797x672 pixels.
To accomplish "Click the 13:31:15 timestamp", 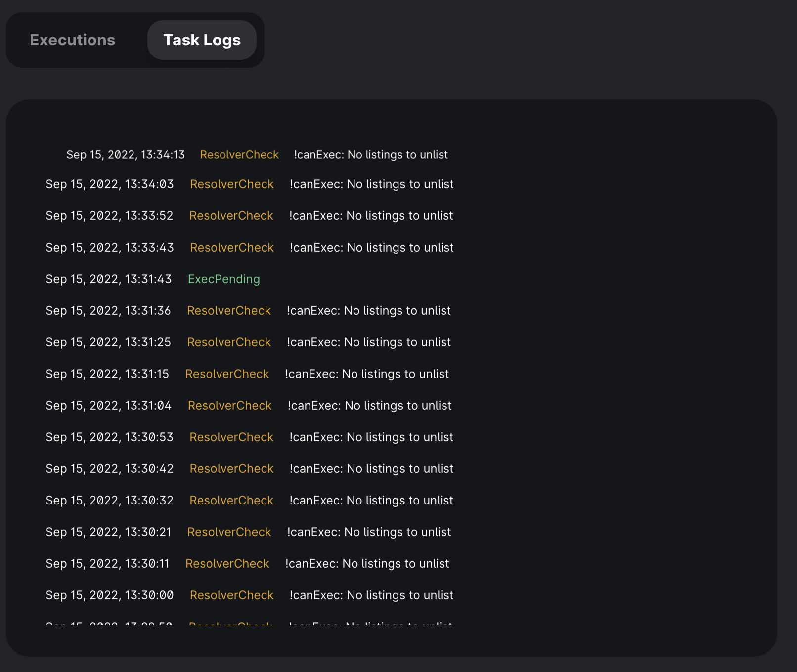I will 107,374.
